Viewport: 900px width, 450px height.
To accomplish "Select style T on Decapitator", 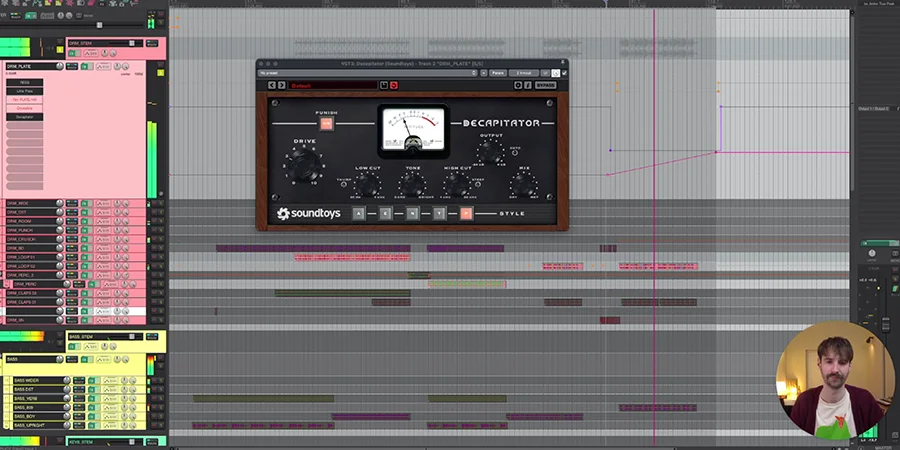I will [x=439, y=214].
